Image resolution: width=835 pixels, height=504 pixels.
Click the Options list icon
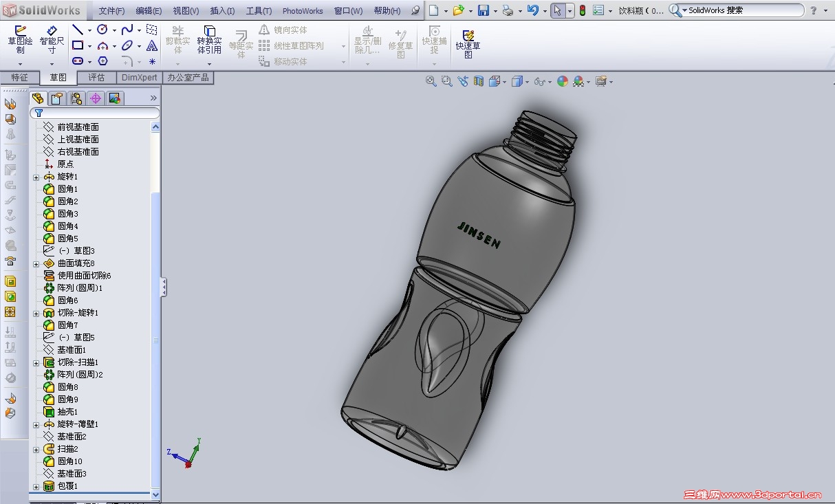(x=598, y=10)
